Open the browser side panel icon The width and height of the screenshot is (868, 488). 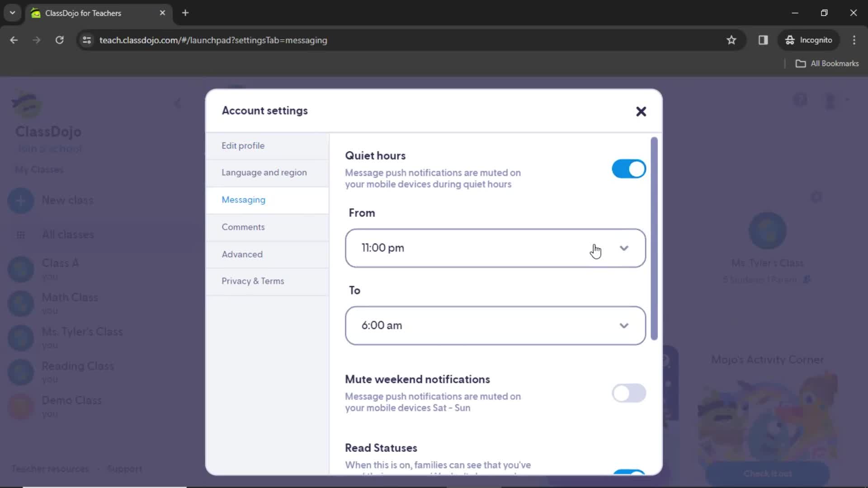tap(763, 40)
